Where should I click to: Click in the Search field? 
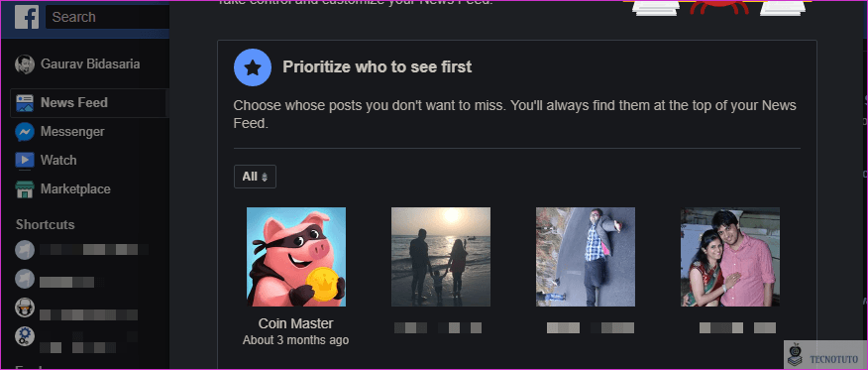coord(108,17)
